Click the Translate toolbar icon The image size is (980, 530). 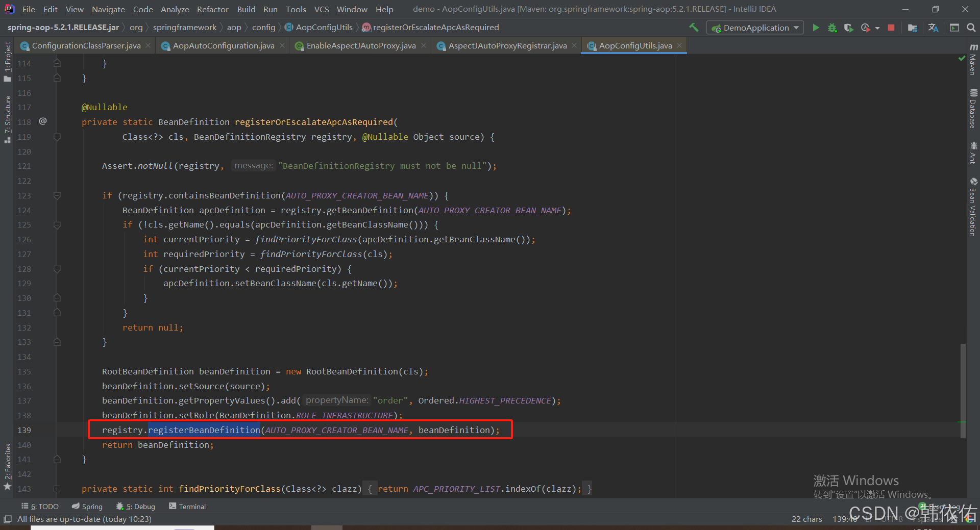click(934, 28)
